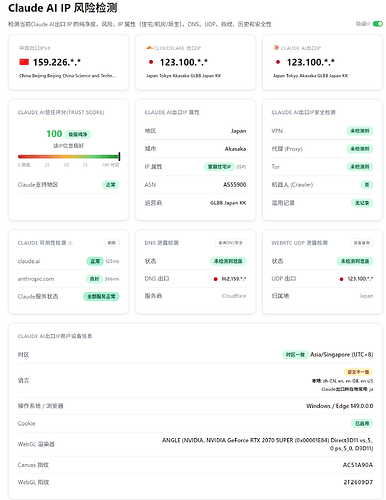Click DNS leak status badge
This screenshot has width=386, height=500.
[x=228, y=261]
